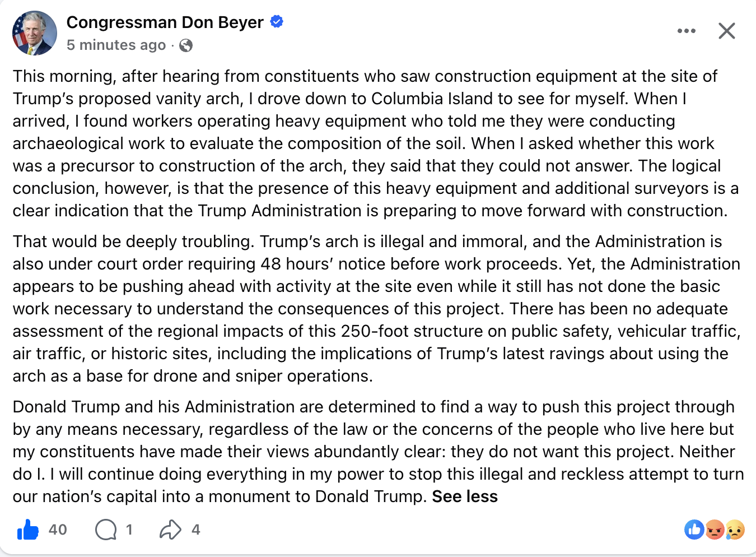The height and width of the screenshot is (557, 756).
Task: Collapse the post with See less
Action: pos(465,496)
